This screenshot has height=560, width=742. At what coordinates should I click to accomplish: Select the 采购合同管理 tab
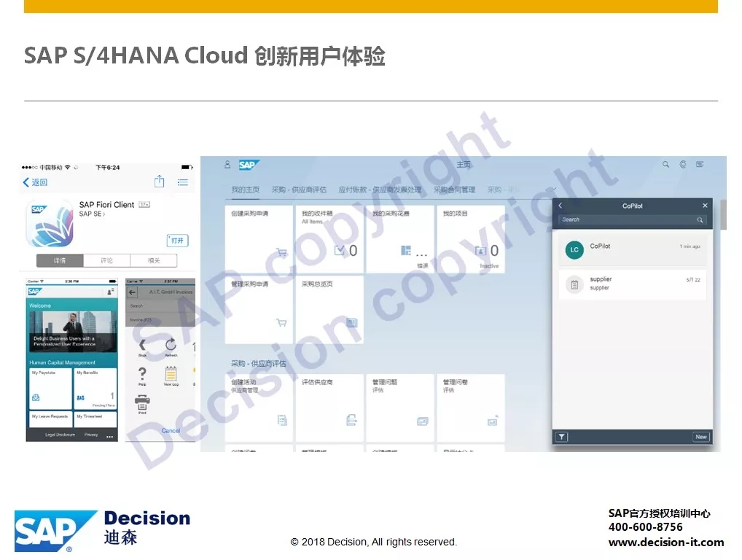coord(454,190)
